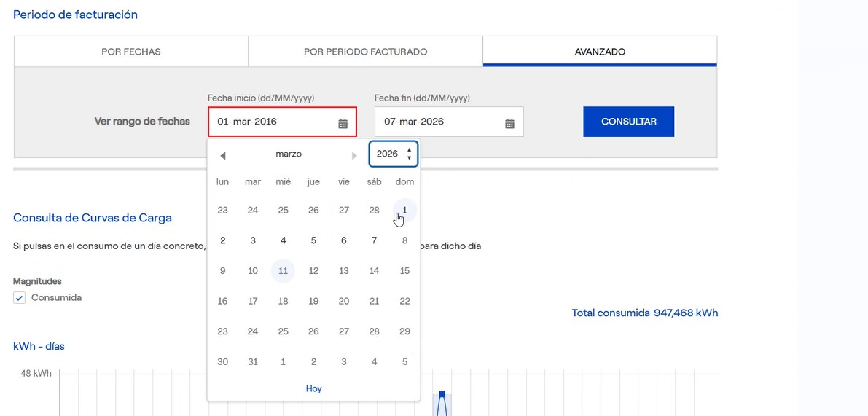Select highlighted day 11 in the calendar

(x=283, y=271)
